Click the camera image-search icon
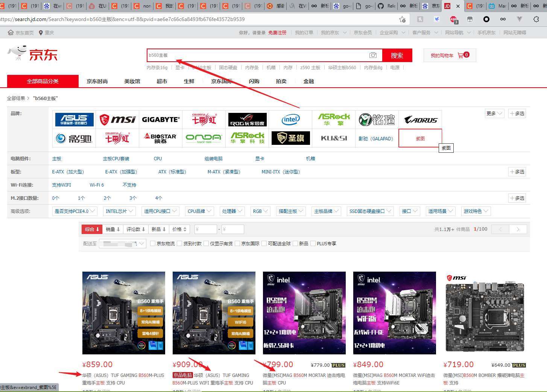Image resolution: width=547 pixels, height=392 pixels. click(x=373, y=55)
